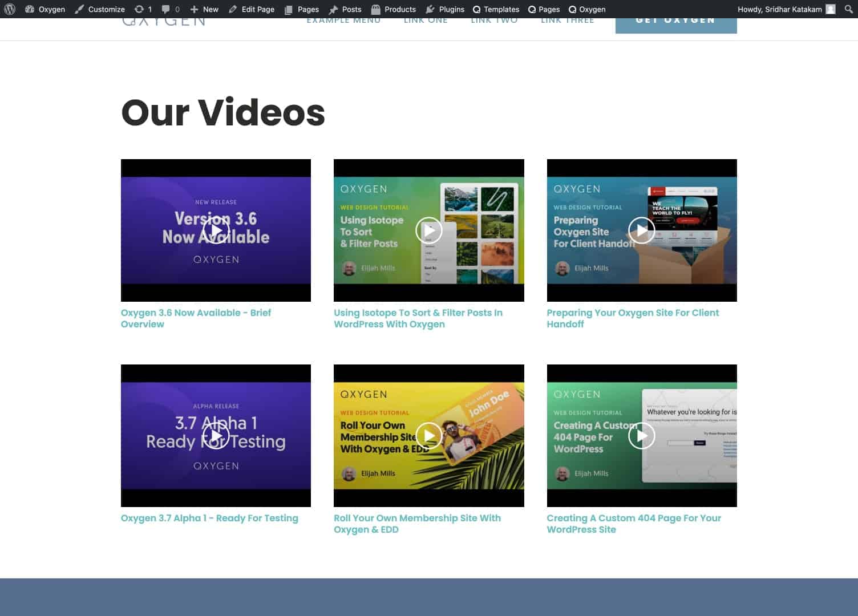Click the user avatar in admin bar
Viewport: 858px width, 616px height.
831,9
